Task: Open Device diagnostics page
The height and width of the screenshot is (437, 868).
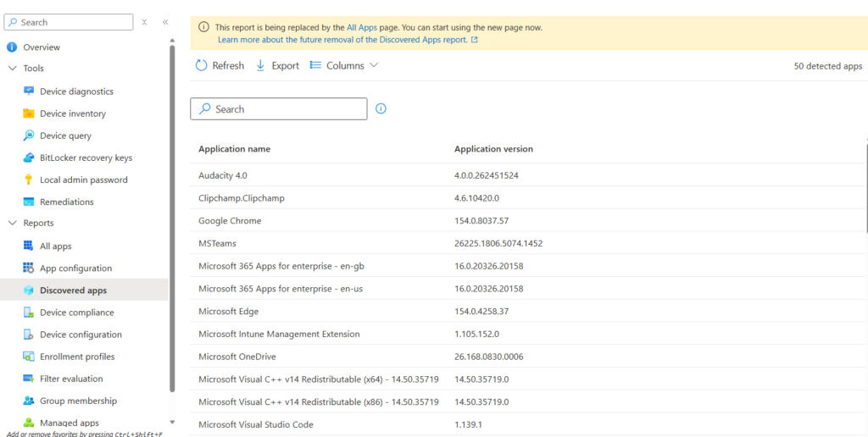Action: [76, 91]
